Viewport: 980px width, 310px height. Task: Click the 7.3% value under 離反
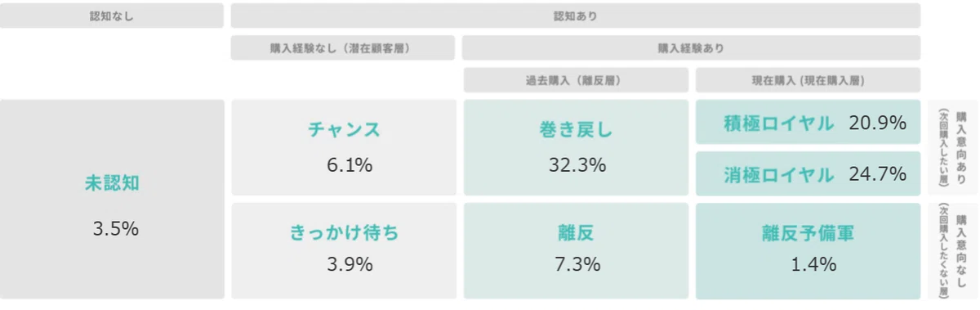tap(577, 264)
